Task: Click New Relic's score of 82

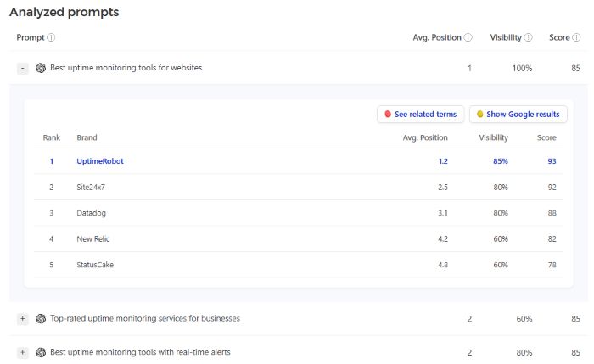Action: point(552,239)
